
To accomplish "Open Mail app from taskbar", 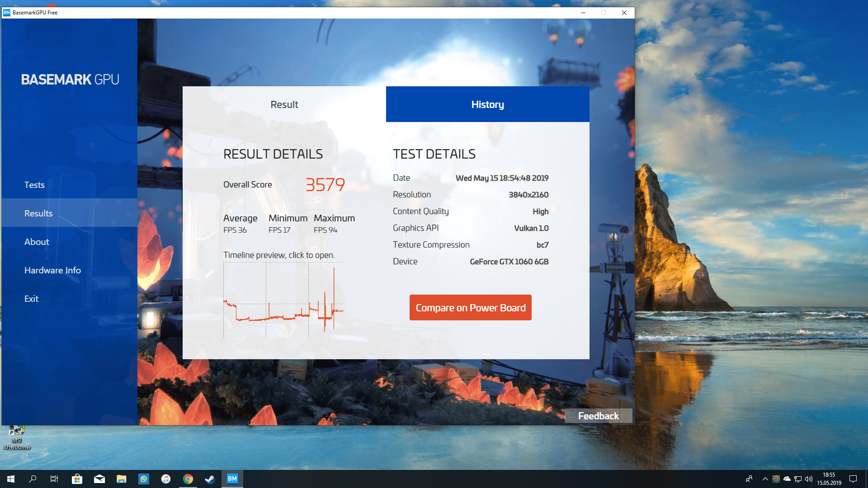I will [x=99, y=479].
